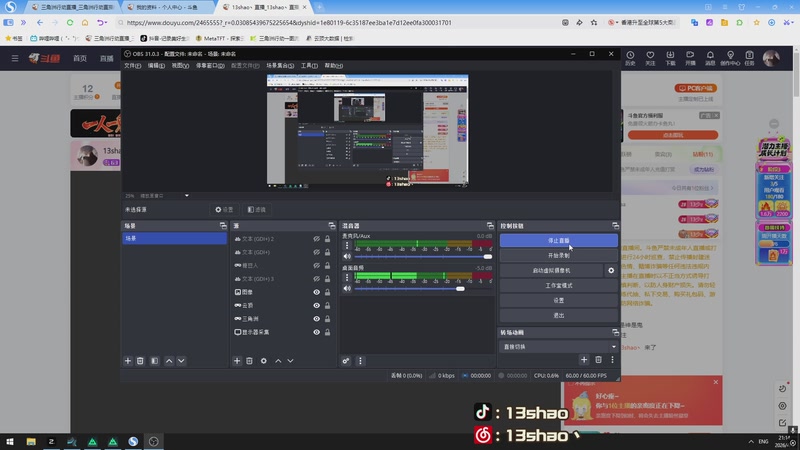Click 停止直播 stop streaming button
This screenshot has width=800, height=450.
click(x=559, y=240)
